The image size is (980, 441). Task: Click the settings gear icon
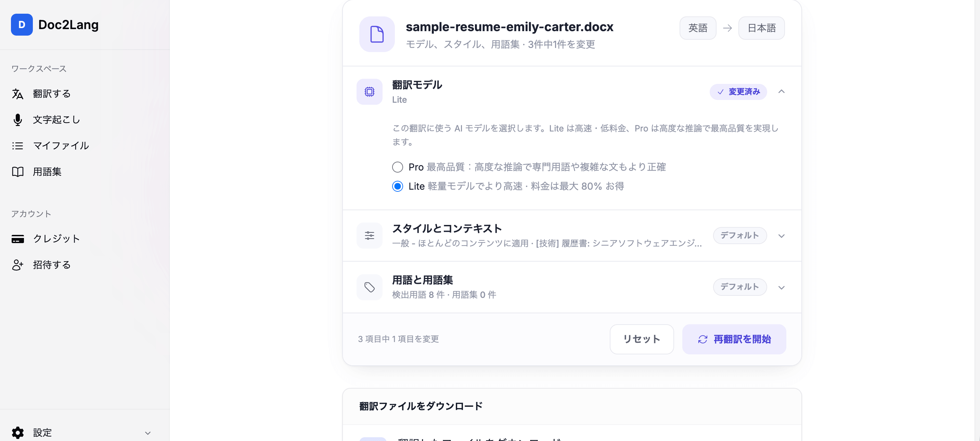(x=17, y=433)
